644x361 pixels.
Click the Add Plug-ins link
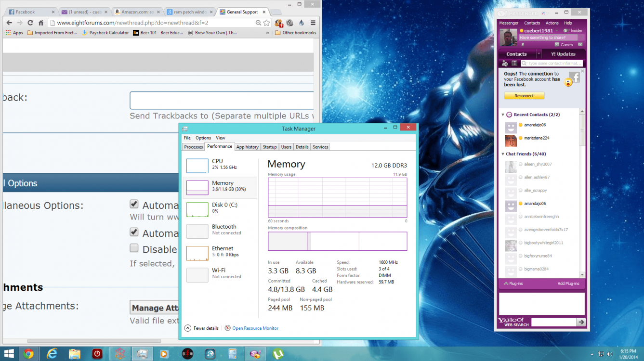pyautogui.click(x=568, y=284)
